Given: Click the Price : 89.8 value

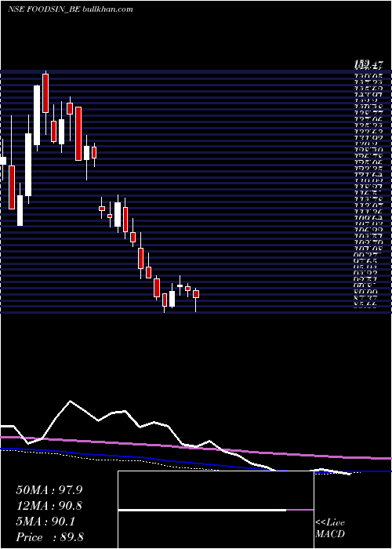Looking at the screenshot, I should tap(49, 537).
